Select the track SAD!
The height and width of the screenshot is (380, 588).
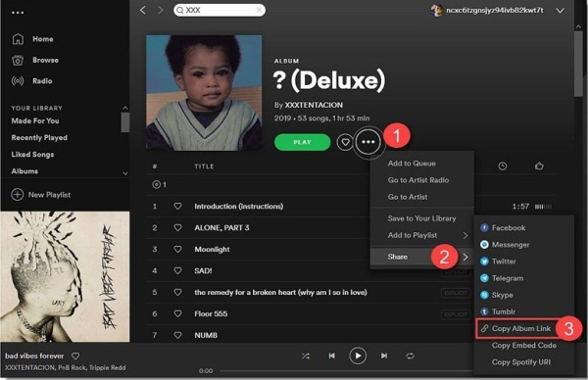(x=203, y=270)
